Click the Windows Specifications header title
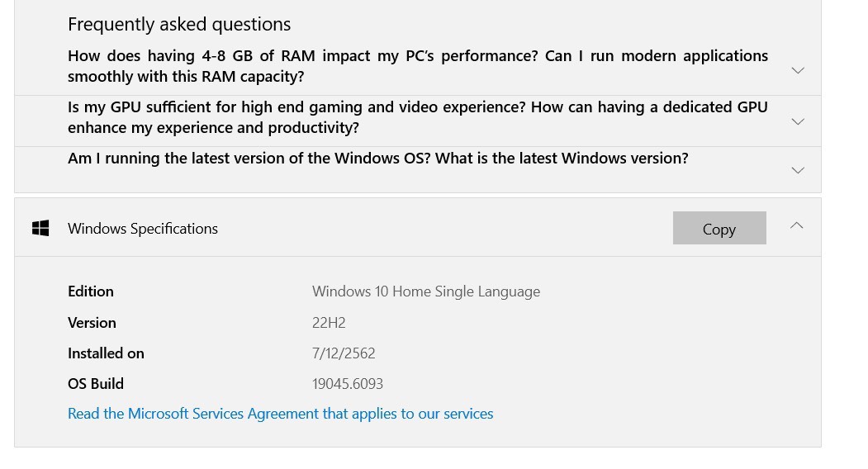868x469 pixels. [143, 229]
